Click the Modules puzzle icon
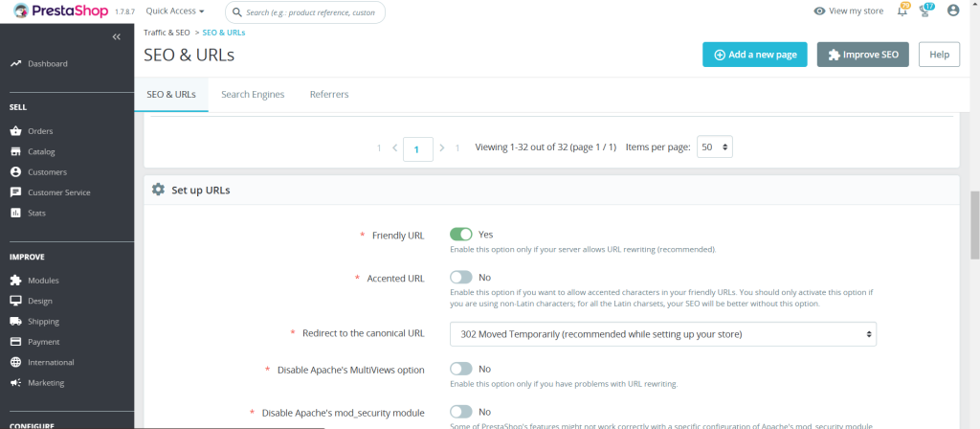 click(x=15, y=281)
